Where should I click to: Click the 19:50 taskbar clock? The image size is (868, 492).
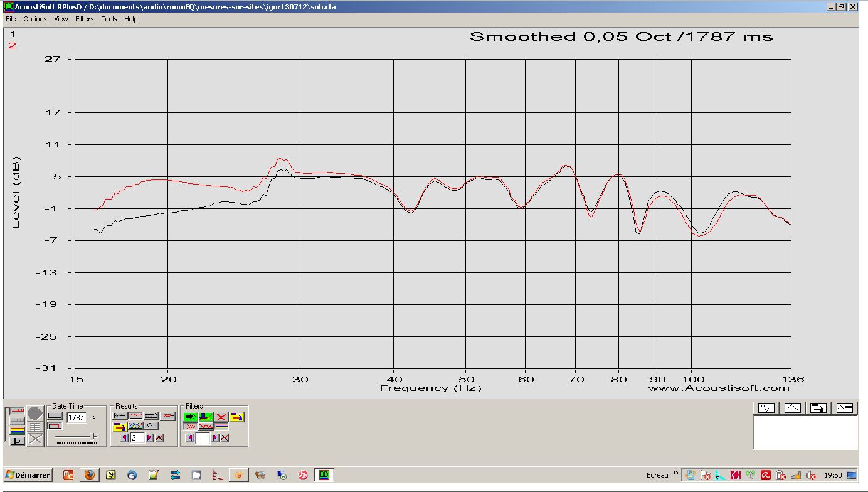pyautogui.click(x=834, y=475)
